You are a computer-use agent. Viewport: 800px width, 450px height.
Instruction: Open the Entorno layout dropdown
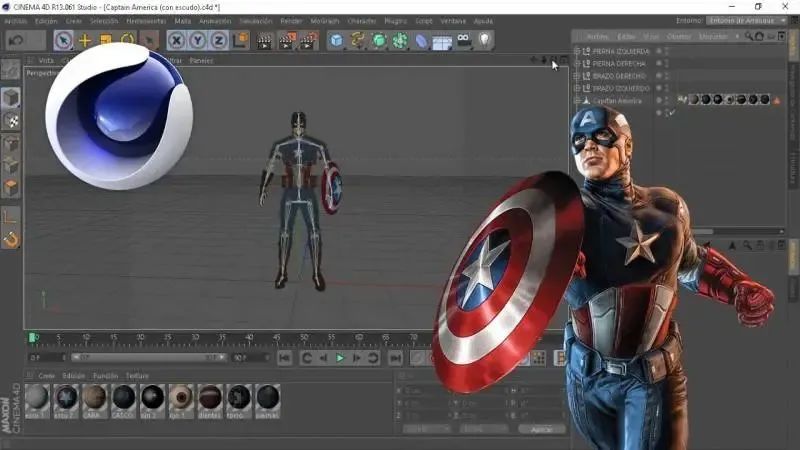coord(746,20)
